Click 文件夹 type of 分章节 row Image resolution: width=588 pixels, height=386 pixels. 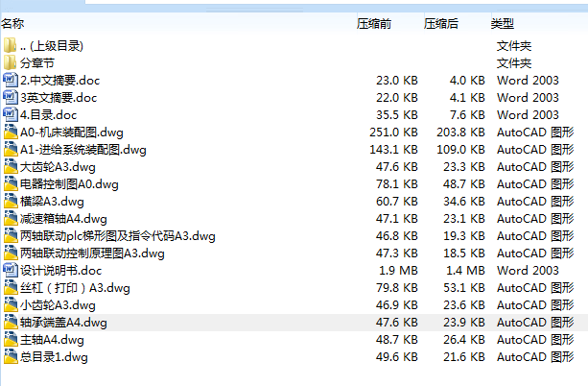[x=514, y=63]
